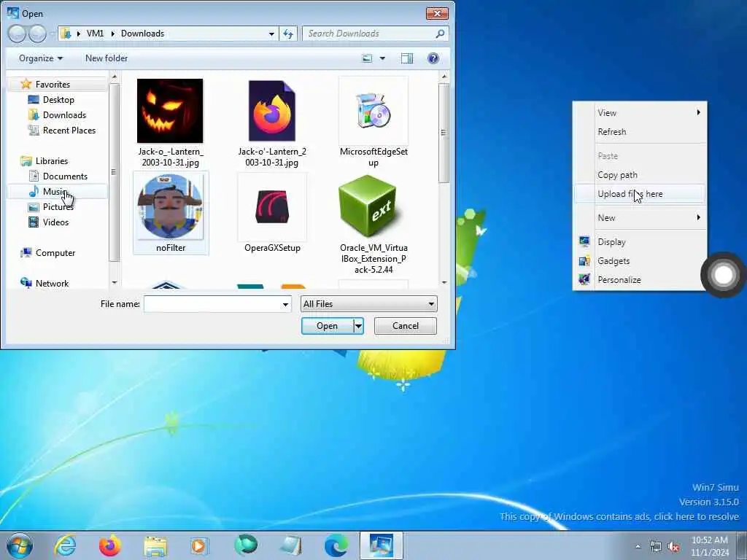Open help with the question mark icon
The height and width of the screenshot is (560, 747).
pos(433,58)
